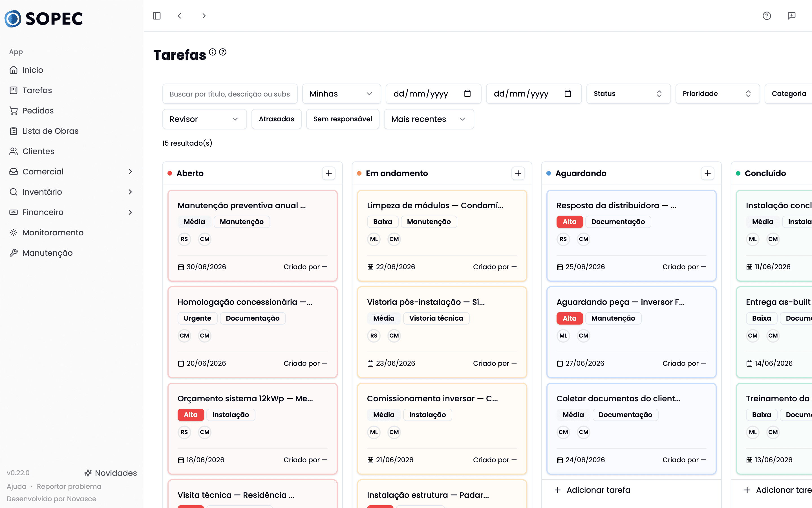Open the Vistoria pós-instalação card title
Image resolution: width=812 pixels, height=508 pixels.
pos(426,302)
